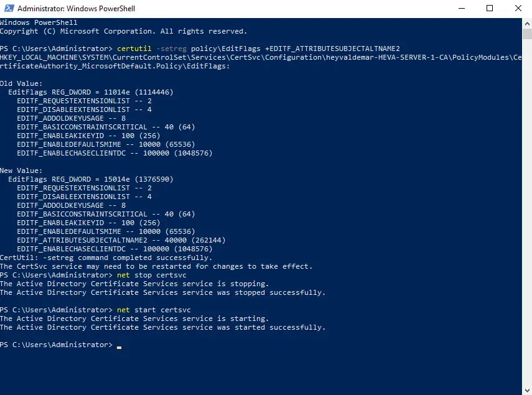Click 'EditFlags REG_DWORD = 11014e (1114446)' line
The width and height of the screenshot is (532, 395).
91,92
